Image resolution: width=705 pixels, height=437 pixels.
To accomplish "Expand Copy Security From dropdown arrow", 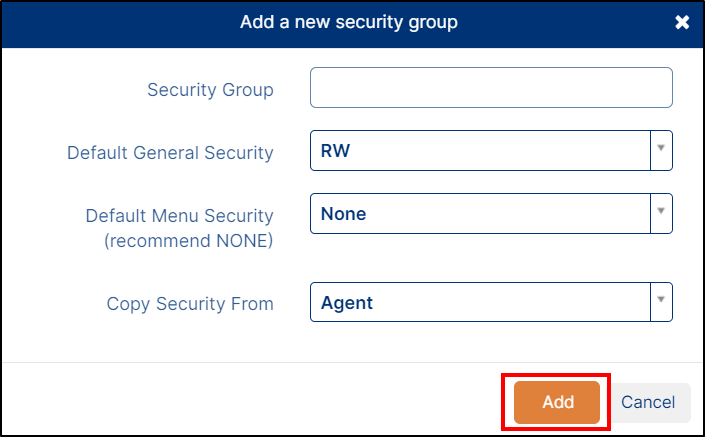I will coord(660,302).
